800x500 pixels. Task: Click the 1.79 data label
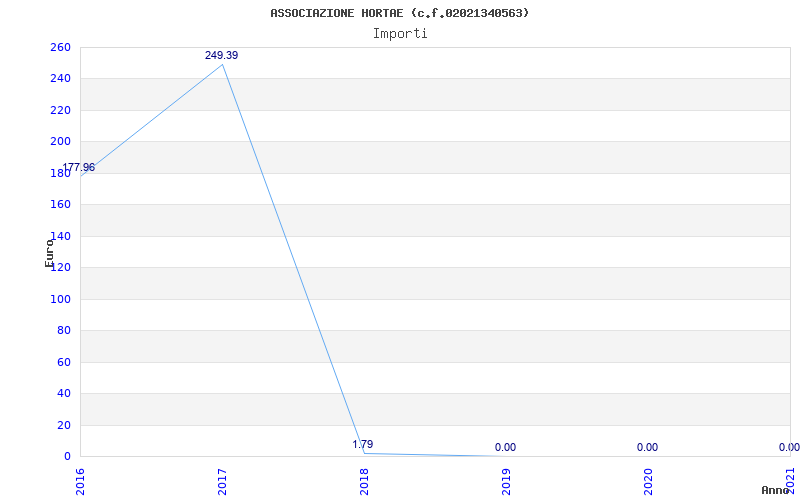pyautogui.click(x=363, y=444)
